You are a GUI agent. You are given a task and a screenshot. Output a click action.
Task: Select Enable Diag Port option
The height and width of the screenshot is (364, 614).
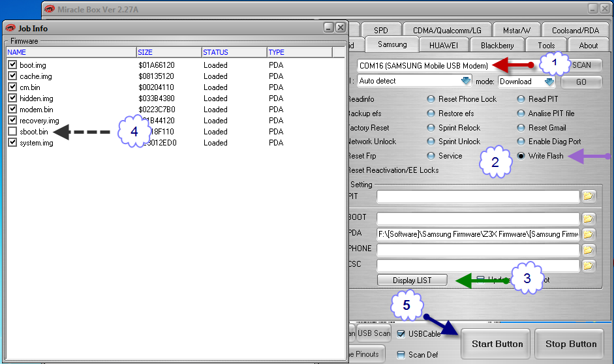[x=521, y=142]
